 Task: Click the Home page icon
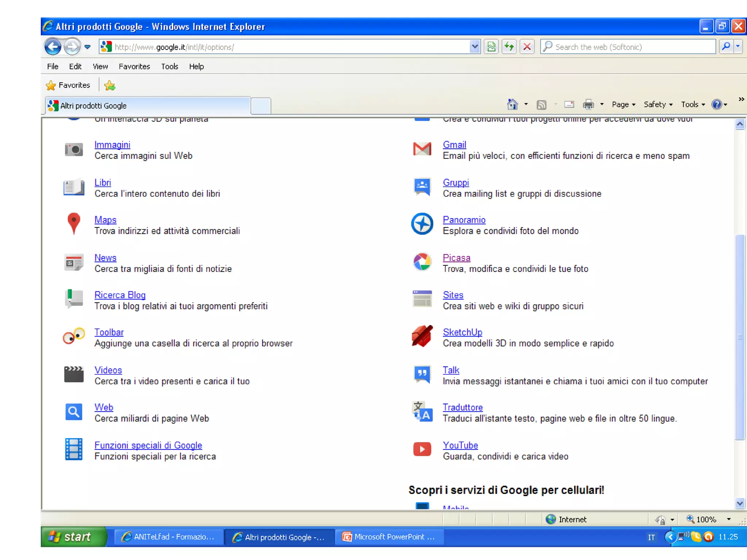click(x=512, y=105)
